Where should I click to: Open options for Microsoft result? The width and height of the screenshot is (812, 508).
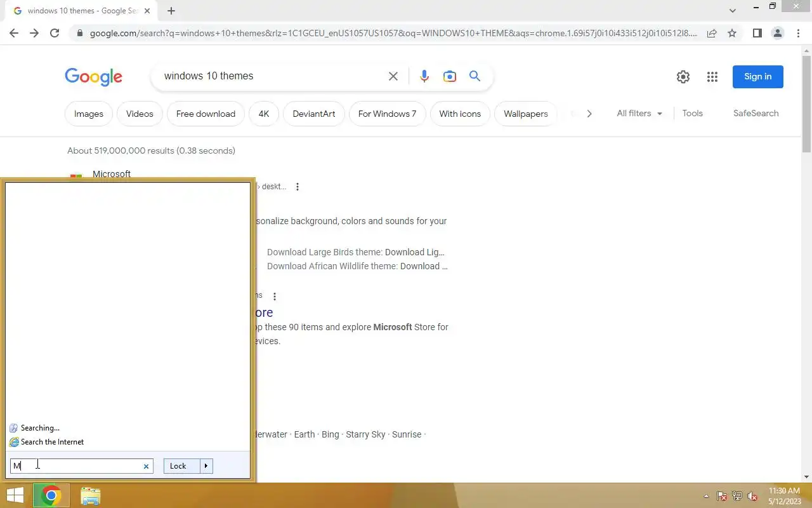pos(298,187)
